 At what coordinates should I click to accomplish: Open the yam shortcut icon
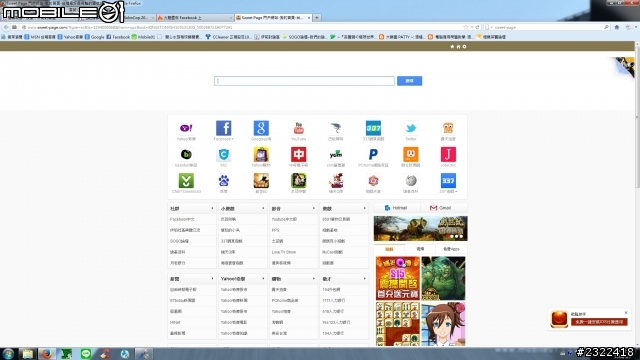336,154
